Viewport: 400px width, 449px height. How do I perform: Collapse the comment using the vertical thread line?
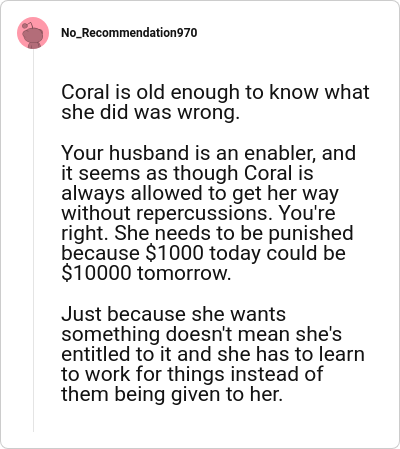[x=33, y=240]
